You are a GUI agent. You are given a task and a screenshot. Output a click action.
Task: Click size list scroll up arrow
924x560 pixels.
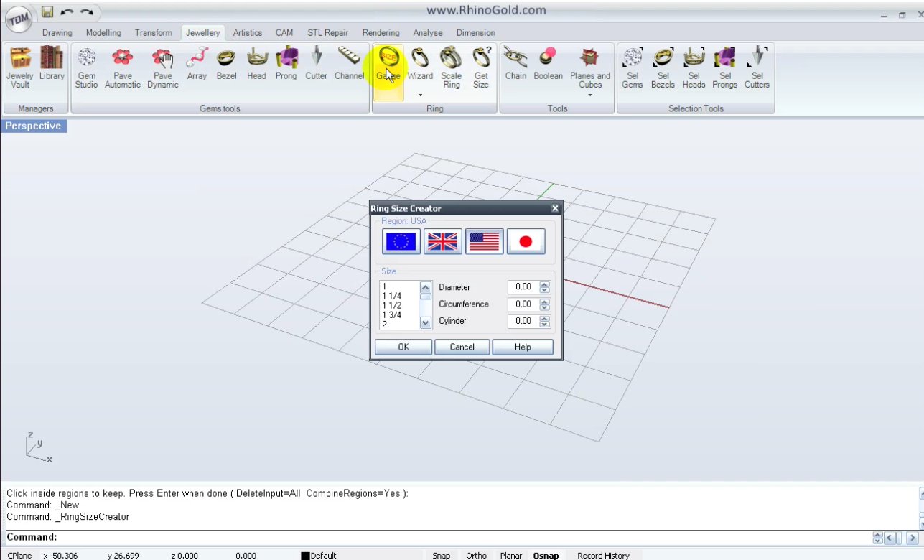point(426,286)
